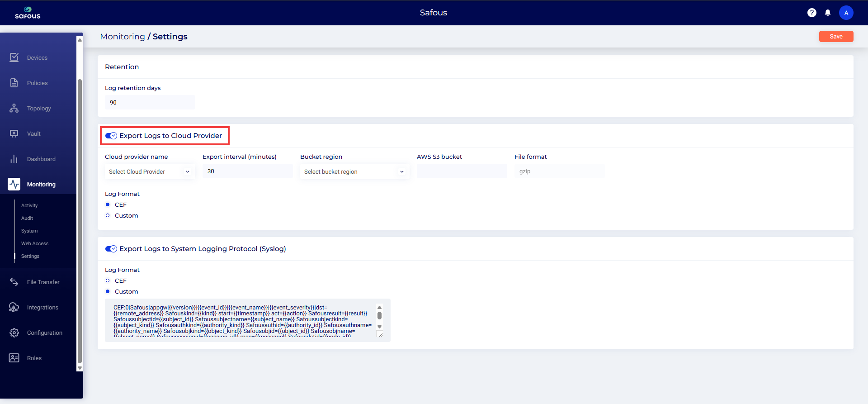868x404 pixels.
Task: Disable Export Logs to Cloud Provider toggle
Action: click(x=111, y=136)
